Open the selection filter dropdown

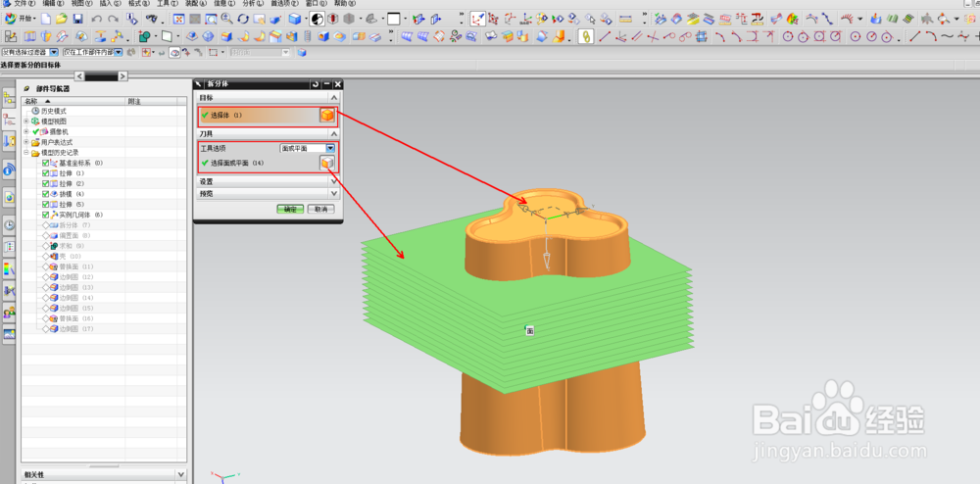54,53
